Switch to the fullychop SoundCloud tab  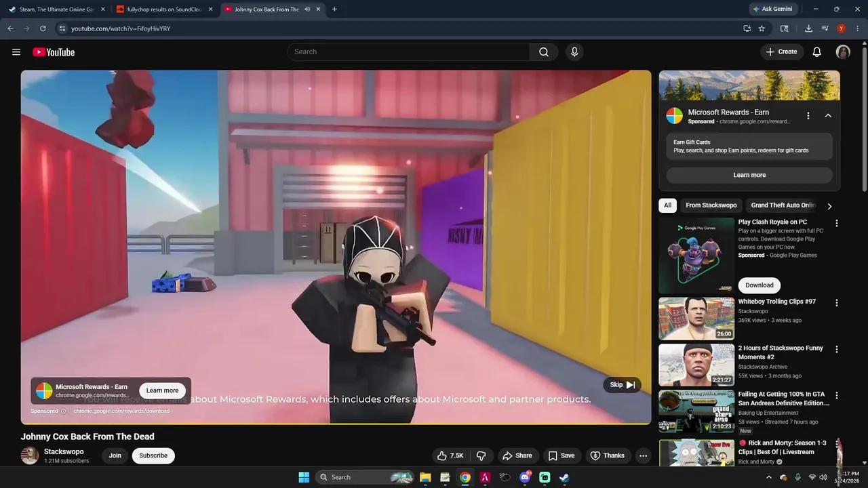(x=165, y=9)
